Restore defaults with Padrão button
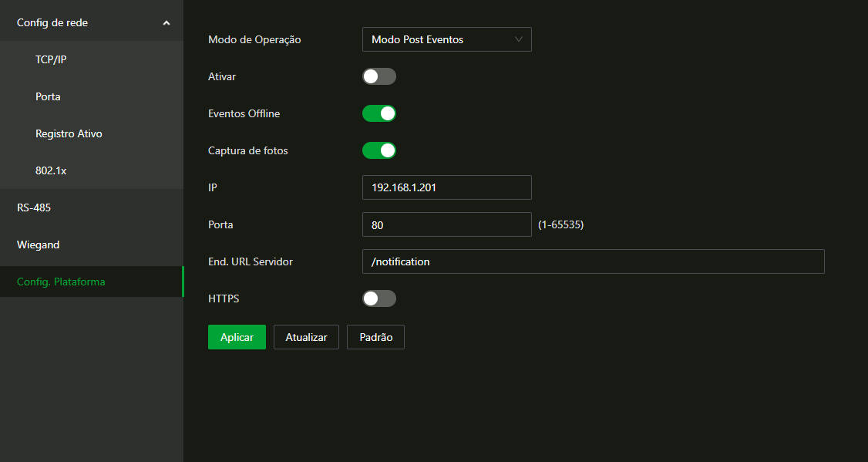Viewport: 868px width, 462px height. 376,337
